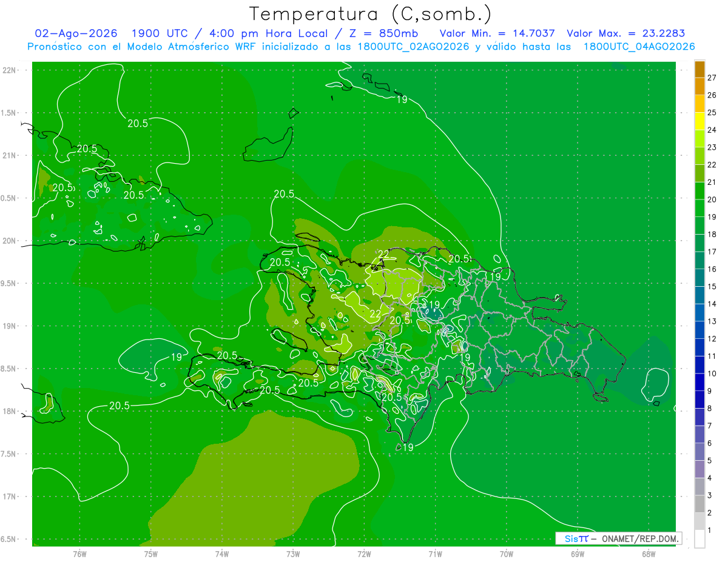
Task: Click the '19N' latitude axis label
Action: [10, 326]
